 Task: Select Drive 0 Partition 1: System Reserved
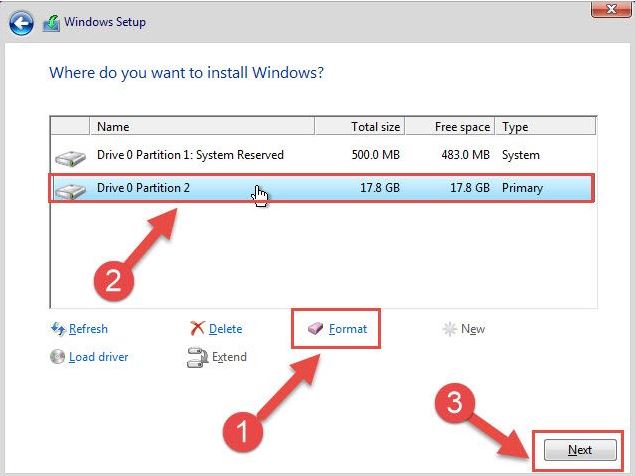coord(190,155)
